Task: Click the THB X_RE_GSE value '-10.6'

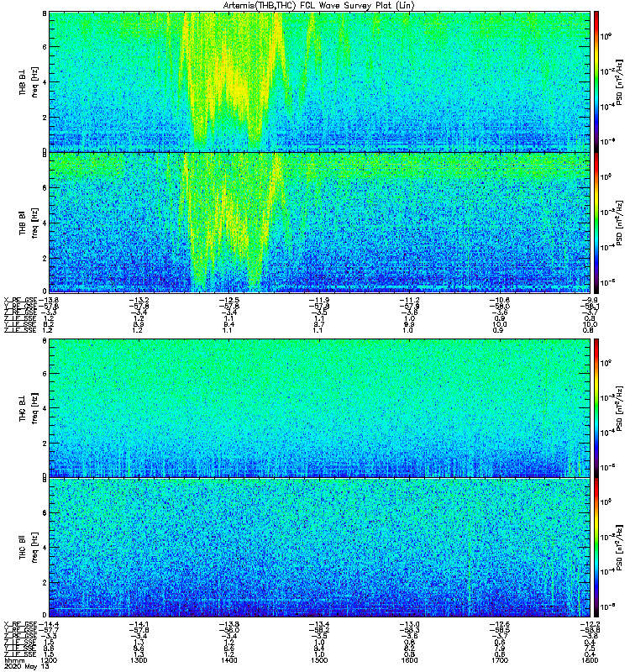Action: (499, 300)
